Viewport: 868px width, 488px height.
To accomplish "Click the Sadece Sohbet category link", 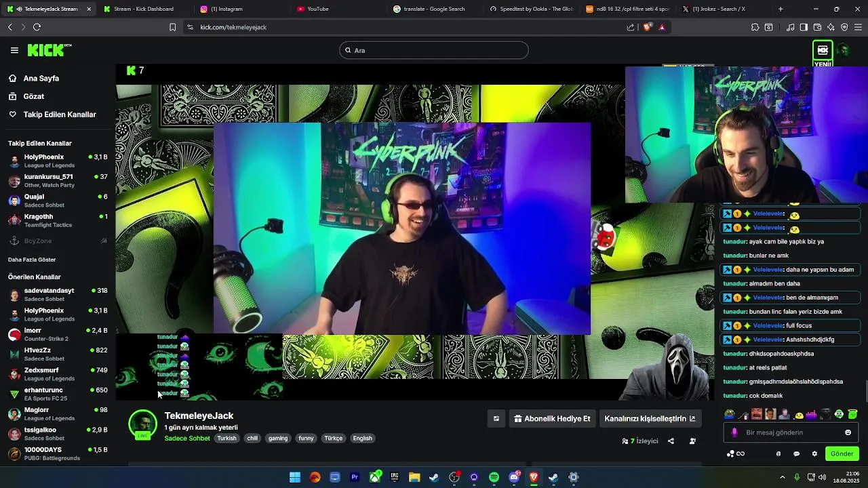I will tap(187, 439).
